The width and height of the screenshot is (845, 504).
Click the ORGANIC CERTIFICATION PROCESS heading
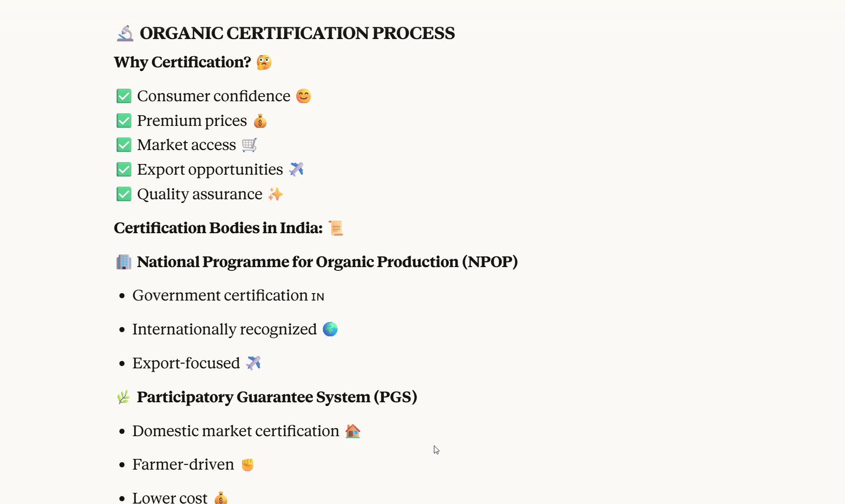tap(297, 33)
